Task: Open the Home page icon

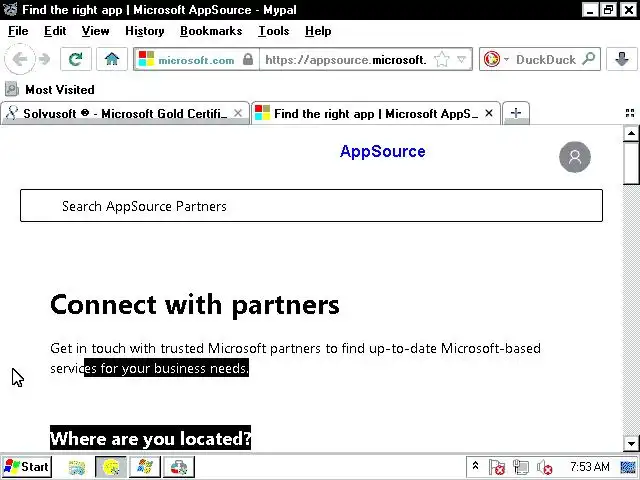Action: coord(111,60)
